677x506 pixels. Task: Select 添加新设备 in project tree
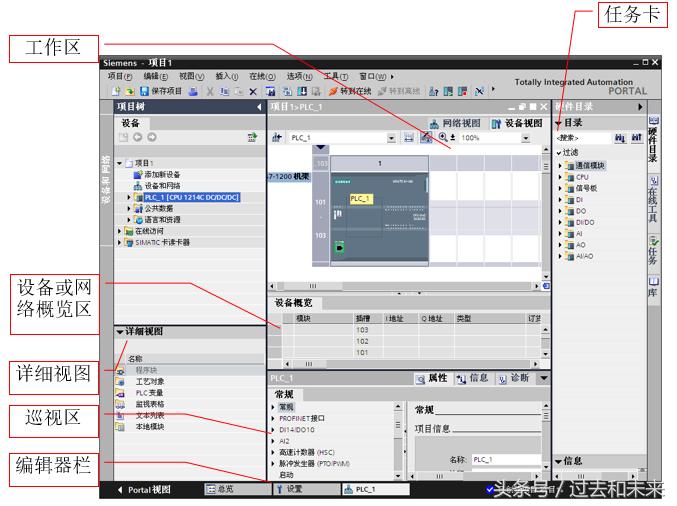[x=162, y=174]
